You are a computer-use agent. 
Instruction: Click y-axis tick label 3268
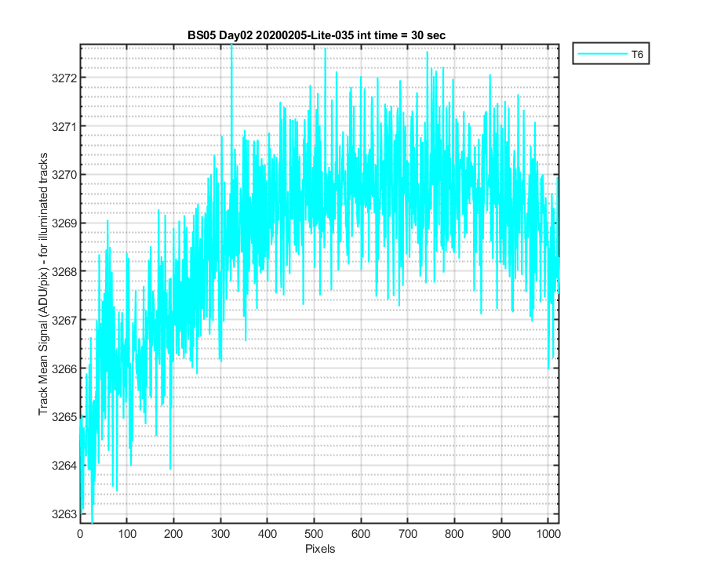(x=64, y=272)
